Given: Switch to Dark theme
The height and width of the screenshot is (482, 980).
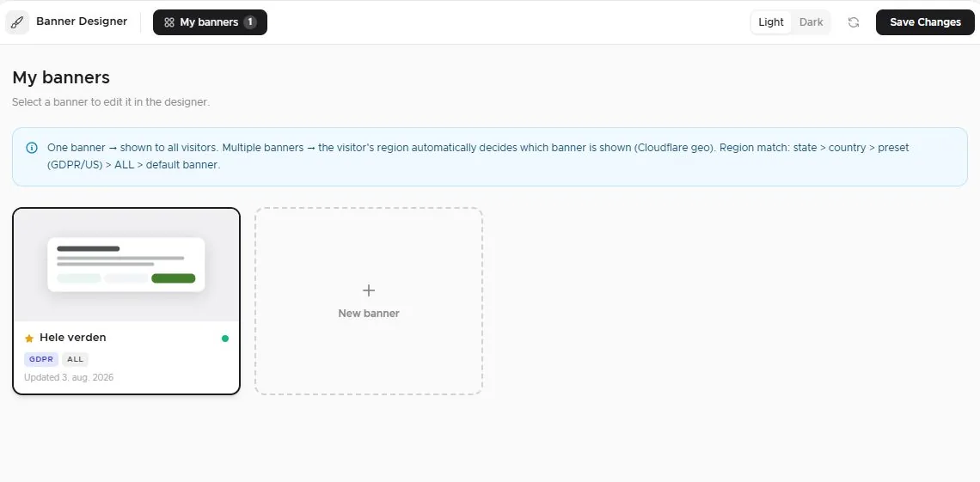Looking at the screenshot, I should [x=811, y=22].
